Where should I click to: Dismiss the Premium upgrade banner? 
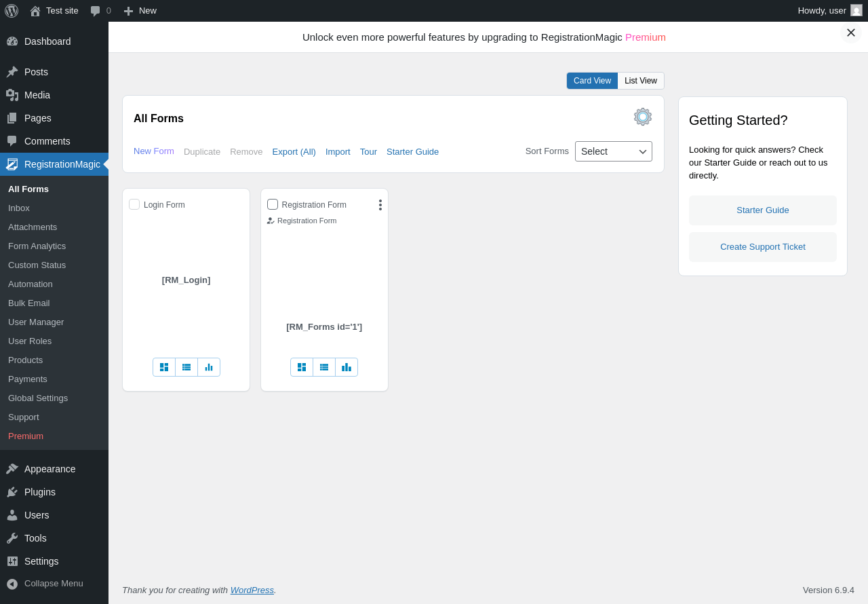coord(851,33)
